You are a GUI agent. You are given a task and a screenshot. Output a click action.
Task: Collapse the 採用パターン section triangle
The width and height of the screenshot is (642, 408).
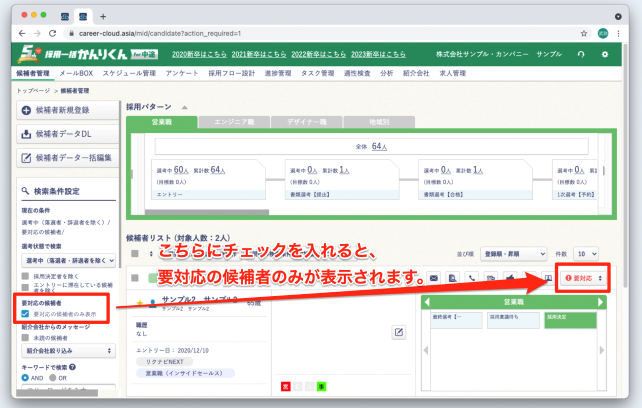coord(185,107)
